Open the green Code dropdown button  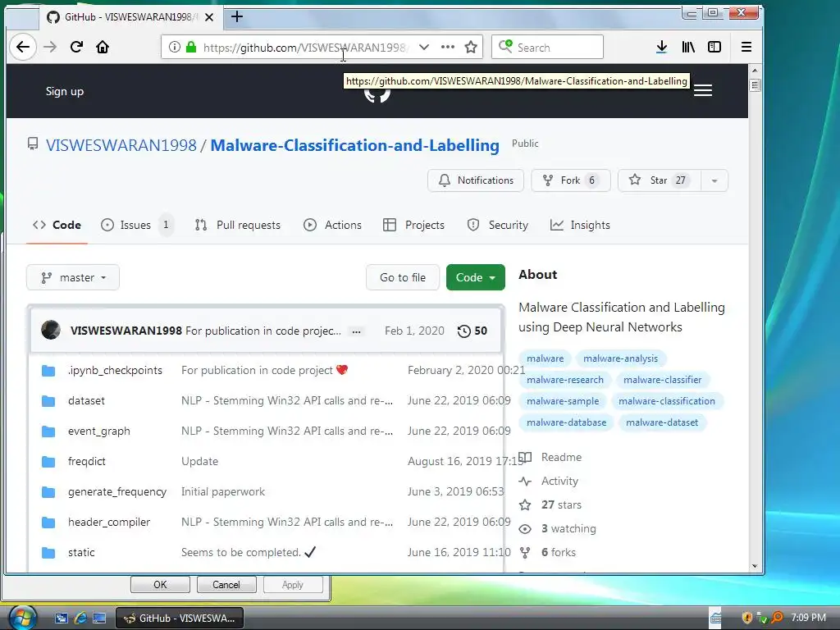pos(475,277)
